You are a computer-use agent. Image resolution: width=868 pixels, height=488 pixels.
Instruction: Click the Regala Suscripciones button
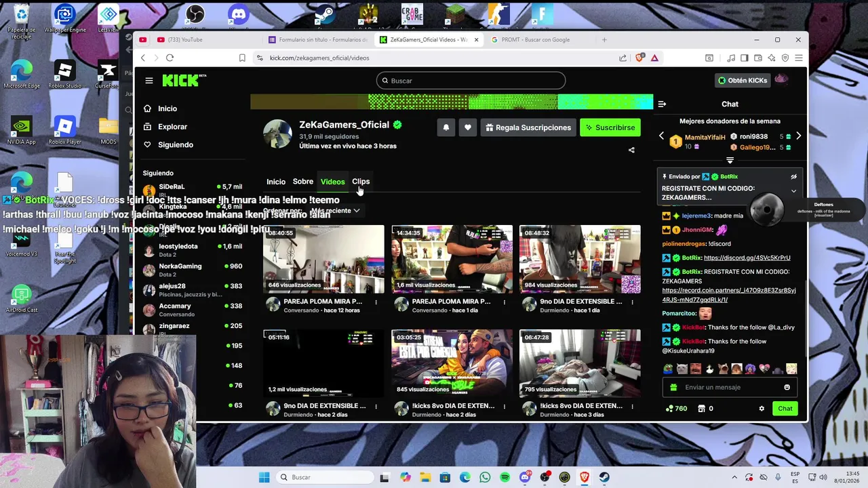(x=528, y=127)
